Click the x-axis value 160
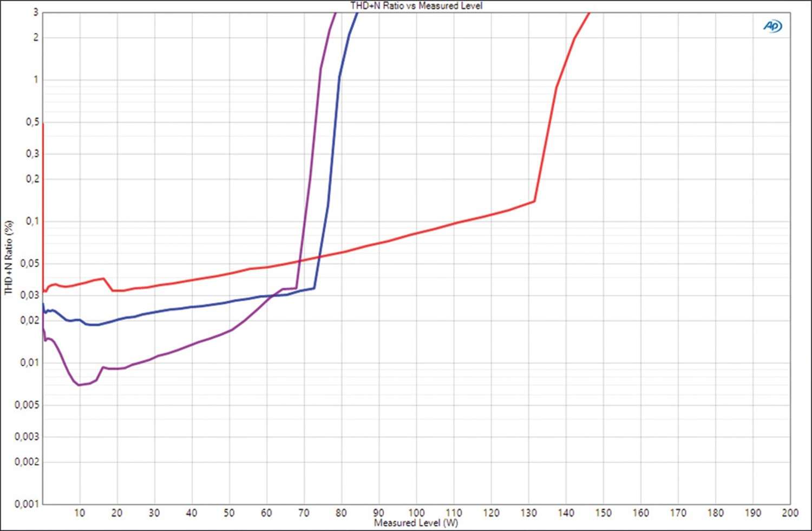The height and width of the screenshot is (531, 812). 640,513
